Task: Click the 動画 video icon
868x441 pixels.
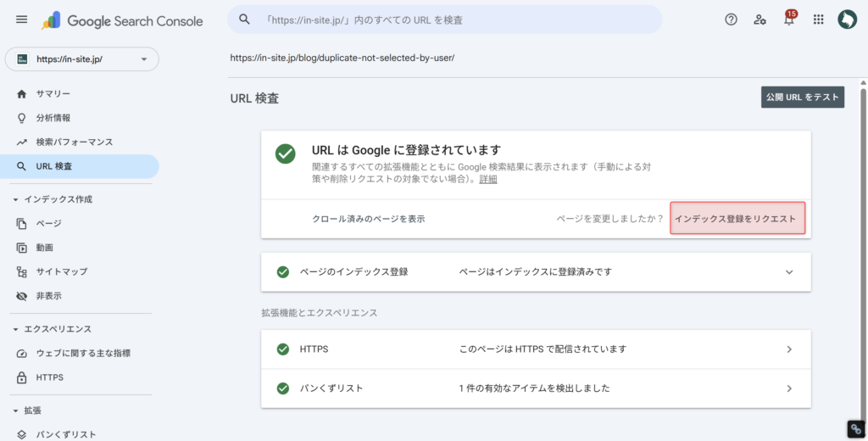Action: coord(21,248)
